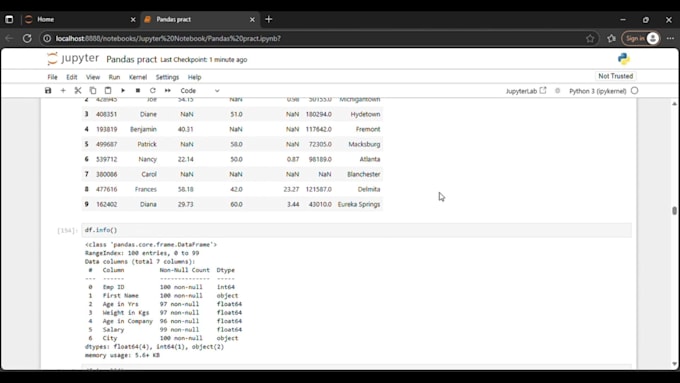Open a new browser tab
Screen dimensions: 680x383
(268, 19)
